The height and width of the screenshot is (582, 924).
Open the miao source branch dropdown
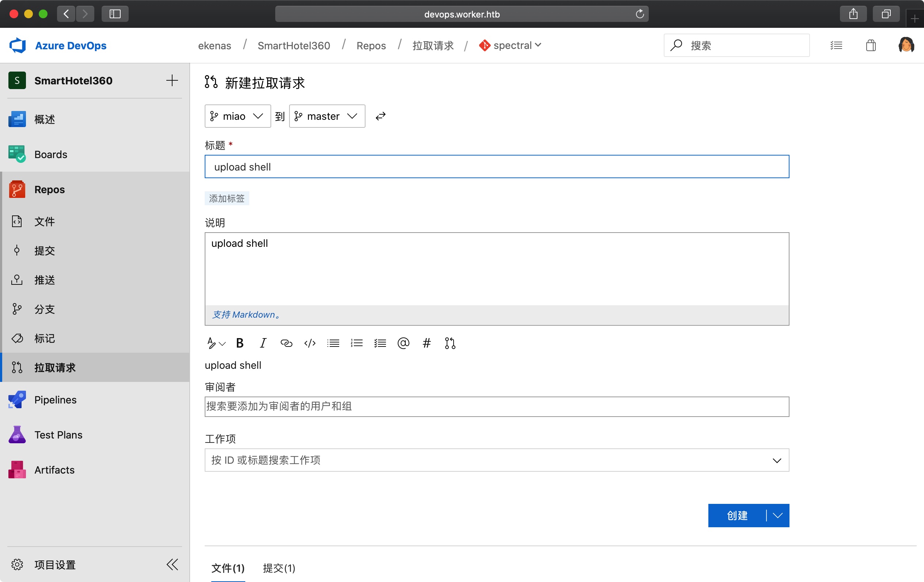tap(238, 116)
